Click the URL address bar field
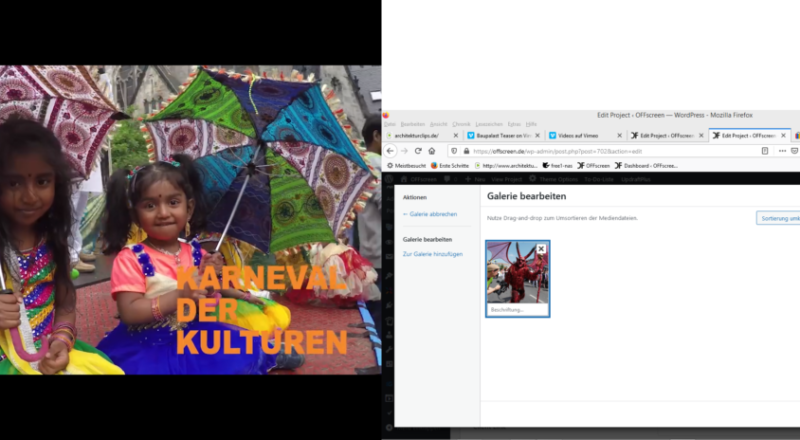Viewport: 800px width, 440px height. (600, 151)
